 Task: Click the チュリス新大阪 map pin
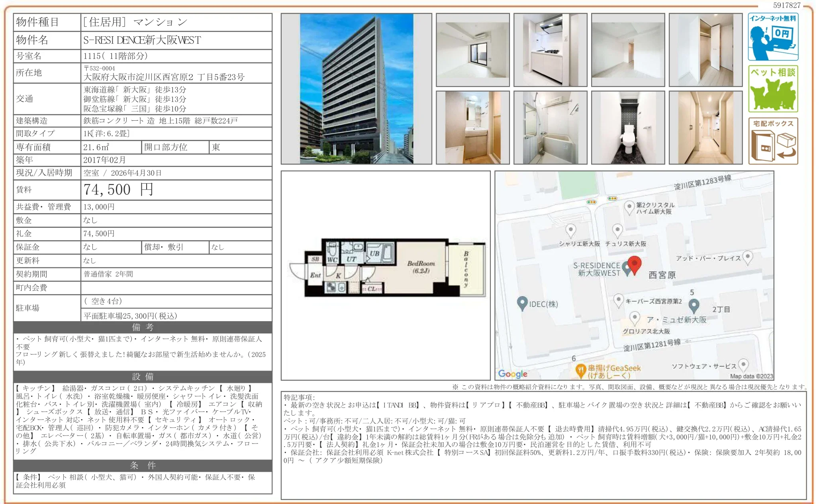coord(618,229)
